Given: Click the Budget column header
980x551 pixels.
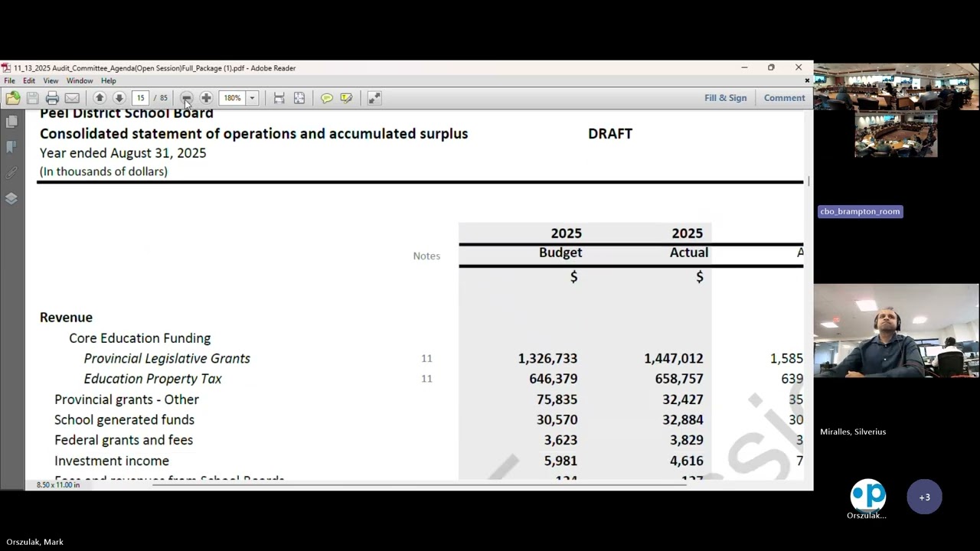Looking at the screenshot, I should coord(560,253).
